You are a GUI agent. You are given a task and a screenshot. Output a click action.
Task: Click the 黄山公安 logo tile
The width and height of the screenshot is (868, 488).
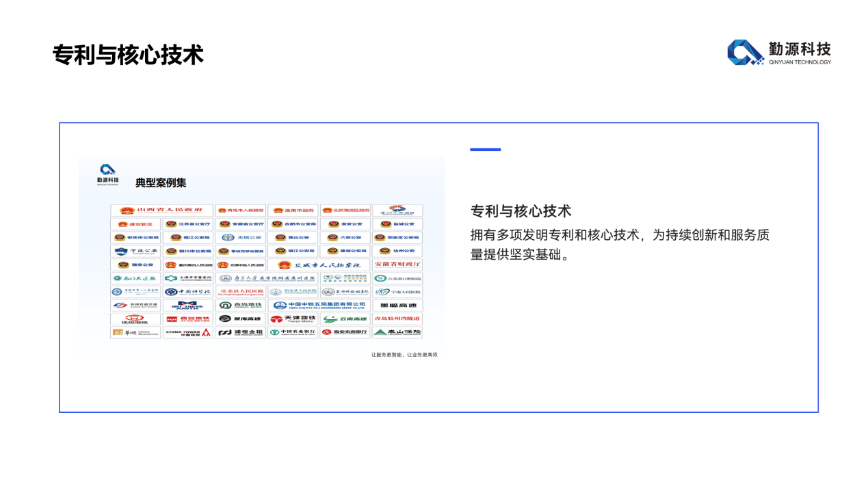click(293, 238)
